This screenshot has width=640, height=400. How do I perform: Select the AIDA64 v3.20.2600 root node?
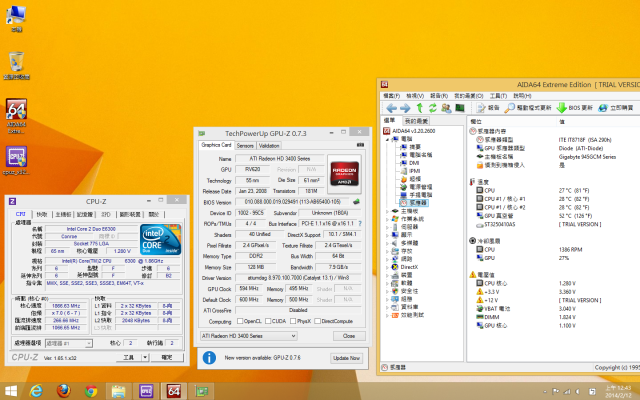(413, 131)
